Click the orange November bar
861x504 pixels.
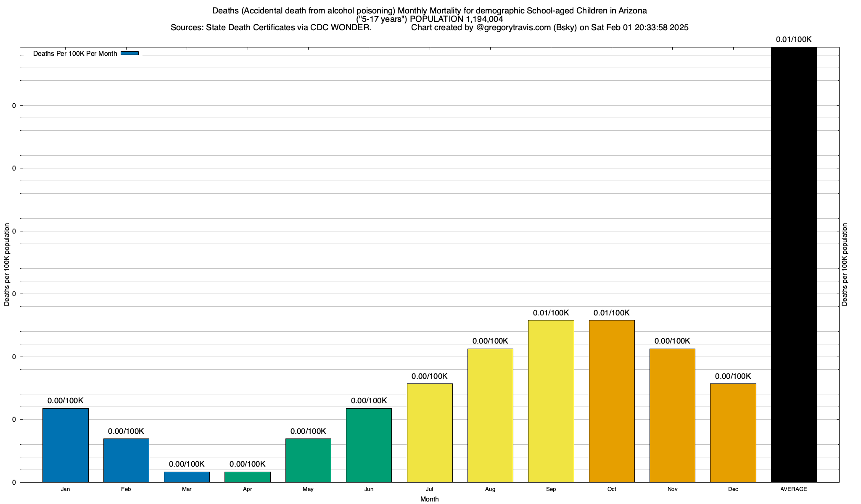coord(672,415)
